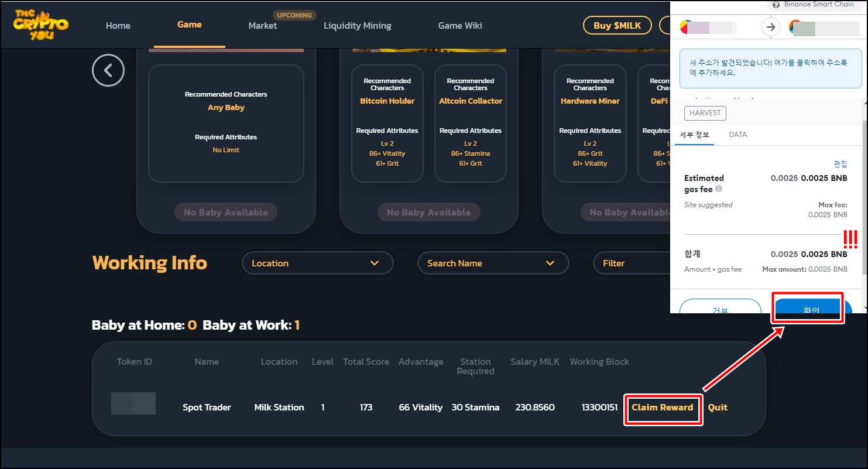The width and height of the screenshot is (868, 469).
Task: Click the UPCOMING badge above Market
Action: [295, 15]
